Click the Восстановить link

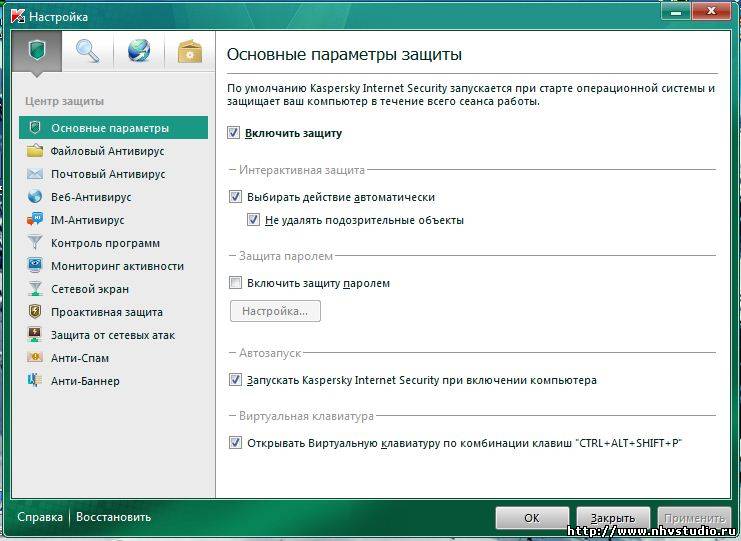(113, 516)
